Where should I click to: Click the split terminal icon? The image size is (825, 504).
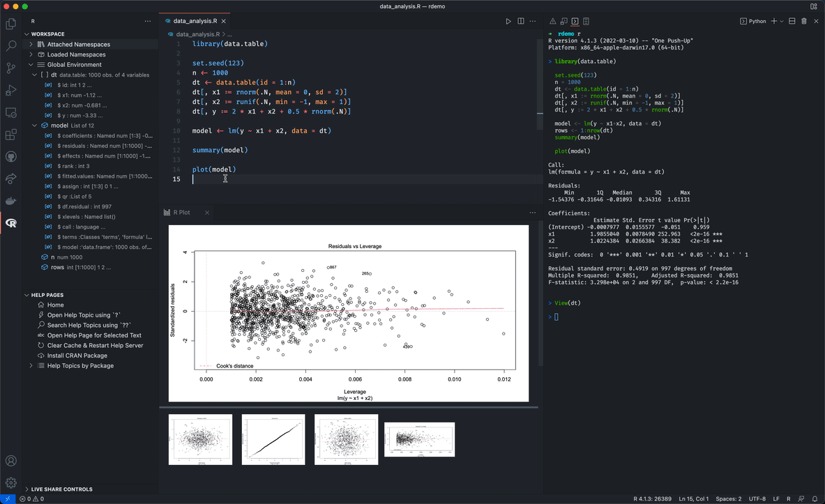(x=792, y=21)
